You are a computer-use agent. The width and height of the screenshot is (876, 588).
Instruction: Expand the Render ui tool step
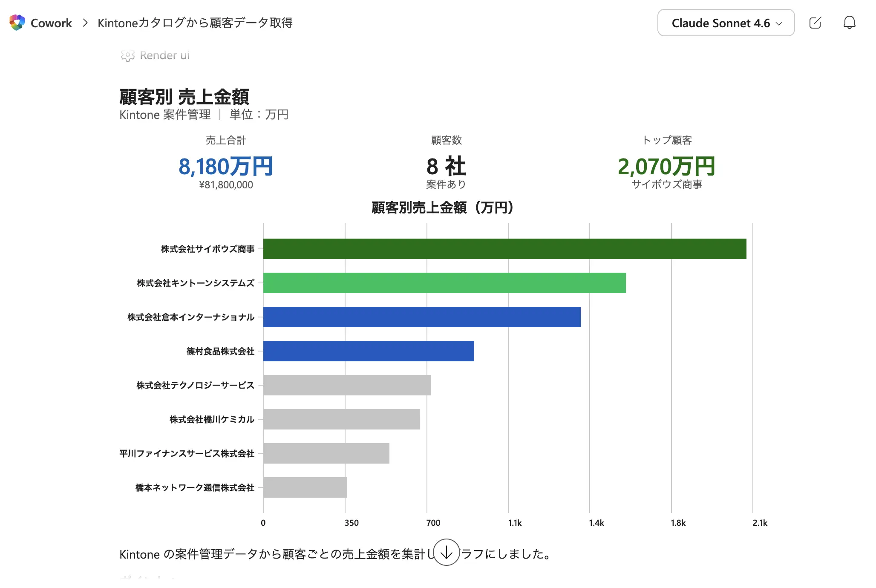pos(164,55)
